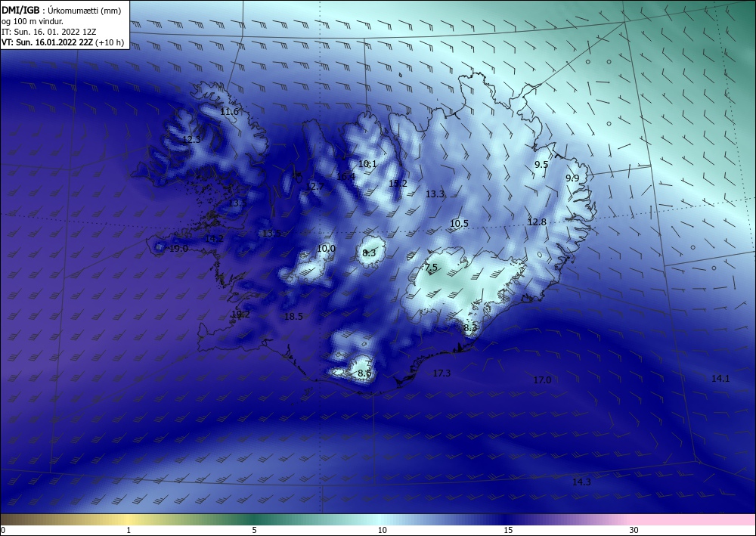Click the 10.0 value label
Image resolution: width=756 pixels, height=536 pixels.
click(326, 249)
